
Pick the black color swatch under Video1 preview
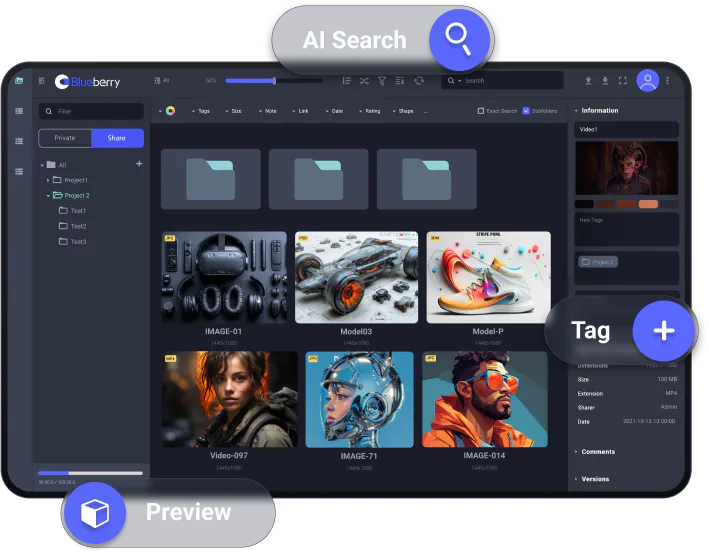(x=584, y=204)
